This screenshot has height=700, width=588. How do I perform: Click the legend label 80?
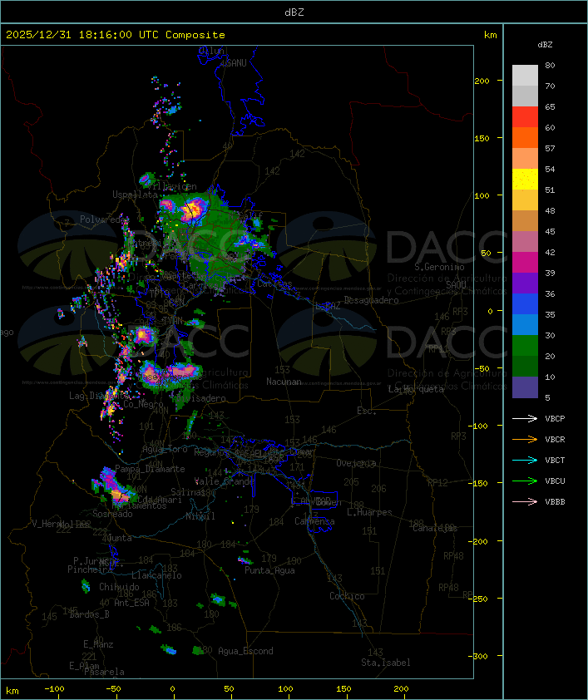click(x=550, y=66)
